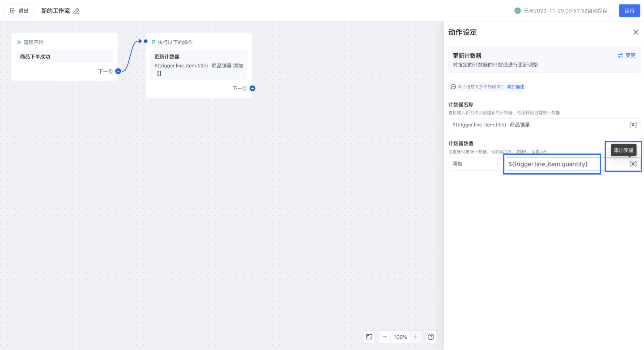Image resolution: width=644 pixels, height=350 pixels.
Task: Edit the workflow name with the pencil icon
Action: pyautogui.click(x=77, y=11)
